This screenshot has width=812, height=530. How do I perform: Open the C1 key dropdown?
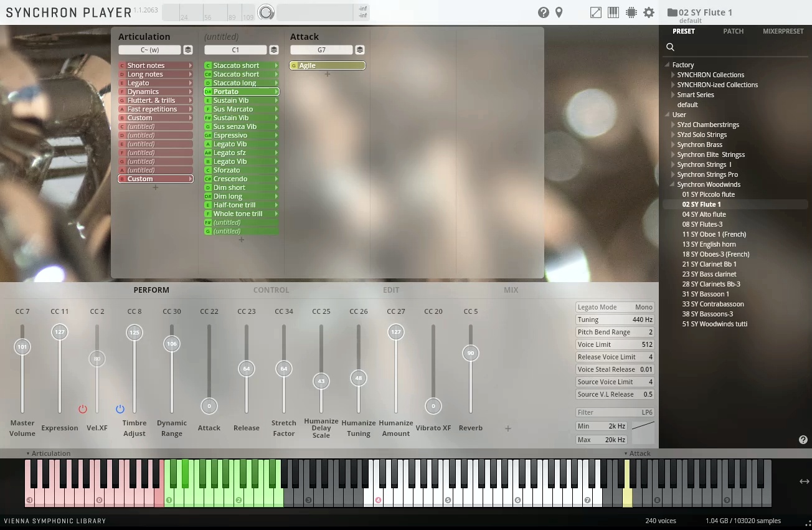[235, 50]
